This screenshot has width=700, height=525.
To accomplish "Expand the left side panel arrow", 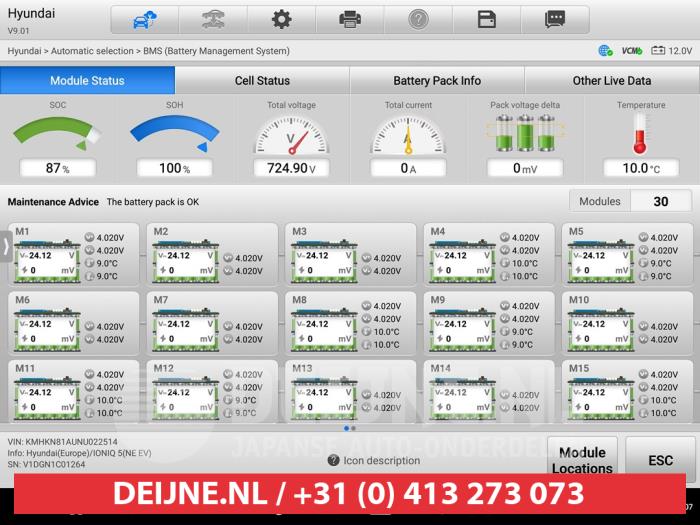I will click(6, 246).
